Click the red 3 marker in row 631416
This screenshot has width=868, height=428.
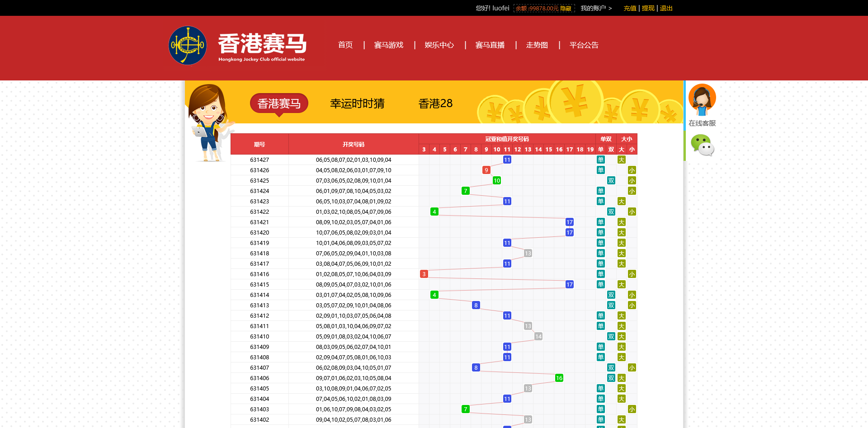pyautogui.click(x=424, y=274)
